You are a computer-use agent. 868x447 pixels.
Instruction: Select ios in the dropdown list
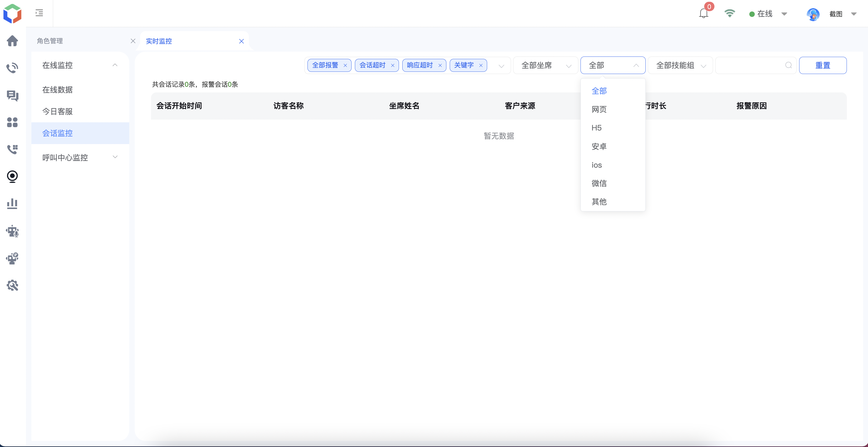(613, 165)
